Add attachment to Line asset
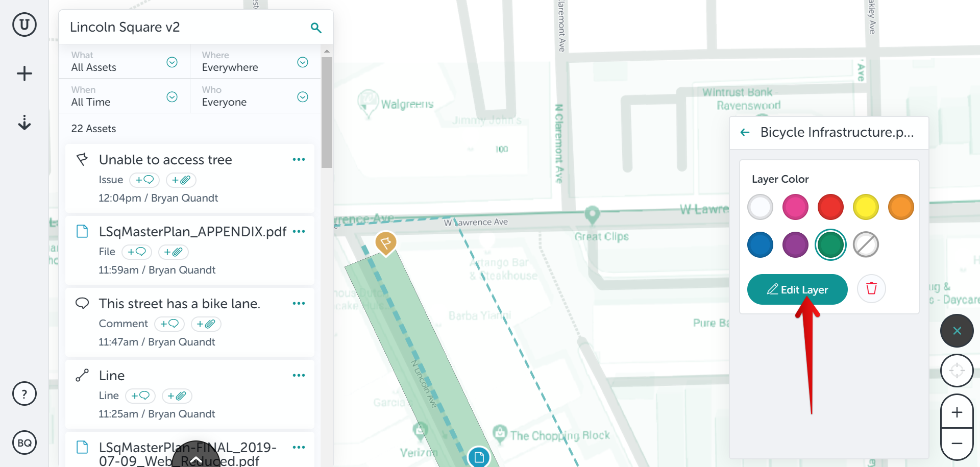 click(177, 396)
